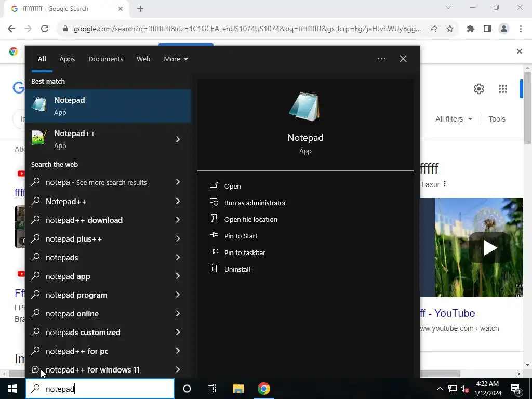Open File Explorer from the taskbar
Image resolution: width=532 pixels, height=399 pixels.
[238, 389]
